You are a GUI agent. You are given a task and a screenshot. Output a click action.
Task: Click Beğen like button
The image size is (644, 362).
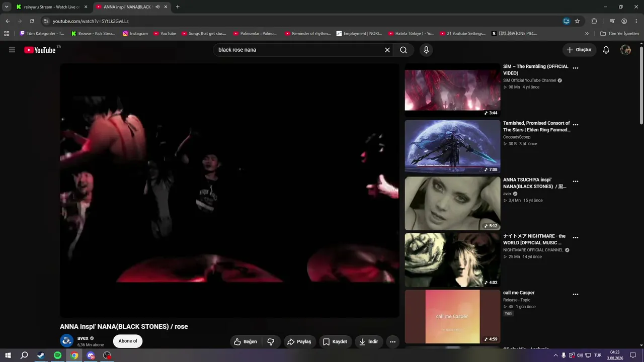click(246, 341)
